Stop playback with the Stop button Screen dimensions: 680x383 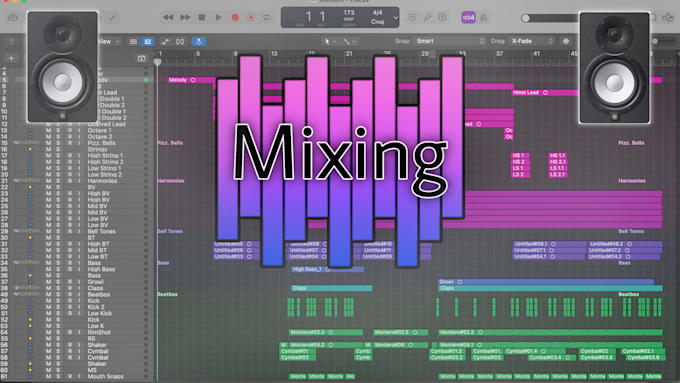202,17
